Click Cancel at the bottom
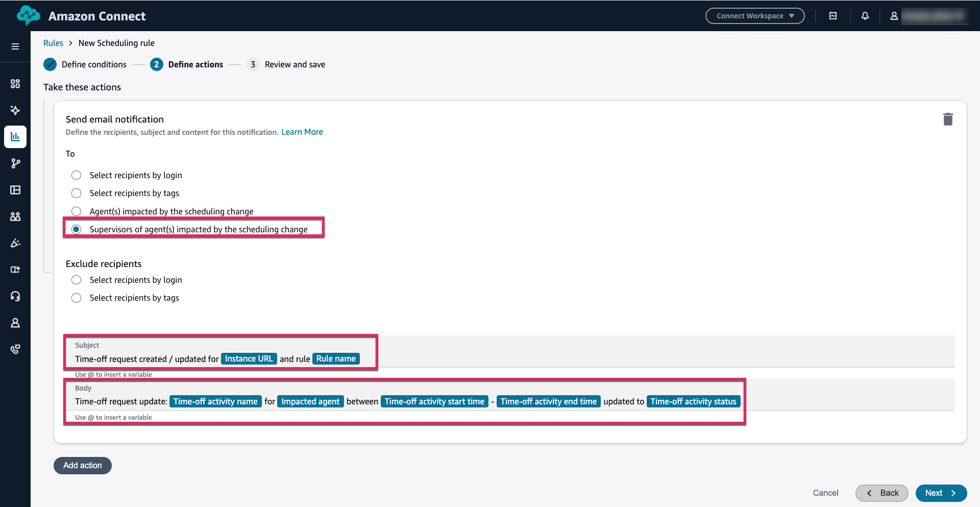980x507 pixels. (x=825, y=493)
